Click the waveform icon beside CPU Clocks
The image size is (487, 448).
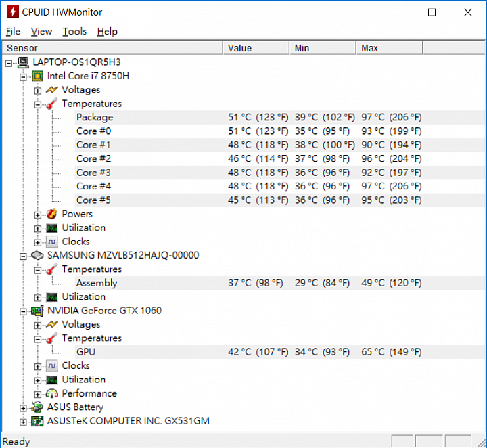(x=51, y=242)
